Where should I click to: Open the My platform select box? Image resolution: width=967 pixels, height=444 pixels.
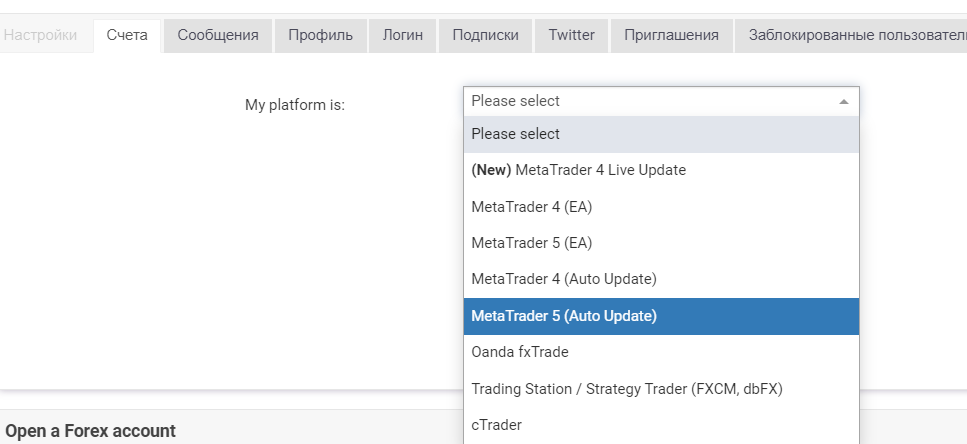click(x=661, y=101)
